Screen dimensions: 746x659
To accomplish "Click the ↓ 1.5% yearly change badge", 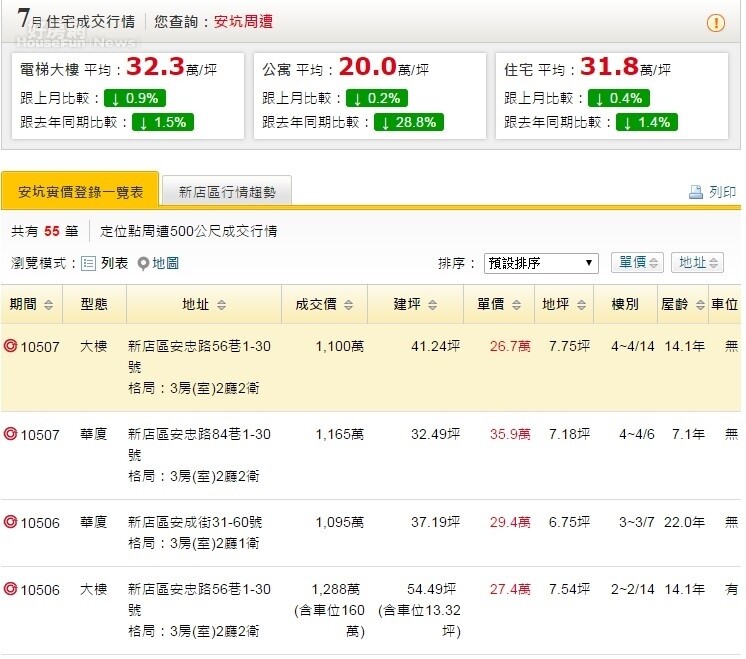I will 163,122.
